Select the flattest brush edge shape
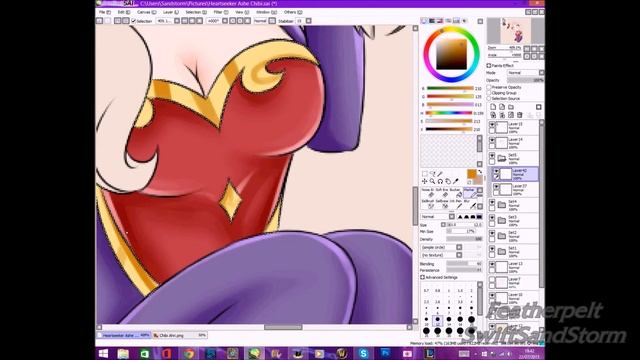Screen dimensions: 640x360 [480, 217]
